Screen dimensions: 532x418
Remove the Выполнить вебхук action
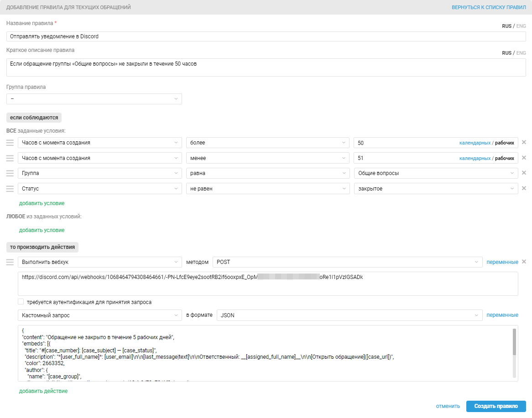tap(524, 262)
